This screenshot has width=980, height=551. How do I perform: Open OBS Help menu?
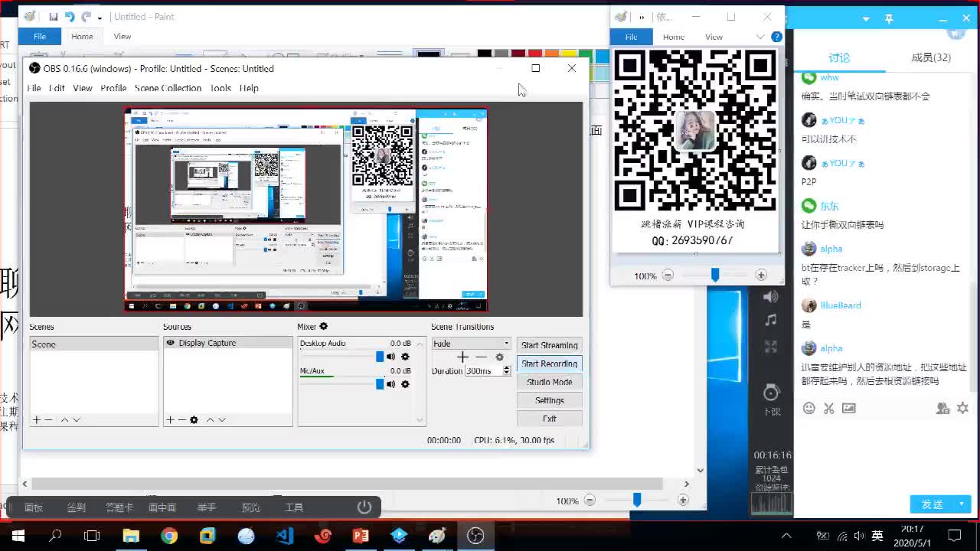pos(249,88)
